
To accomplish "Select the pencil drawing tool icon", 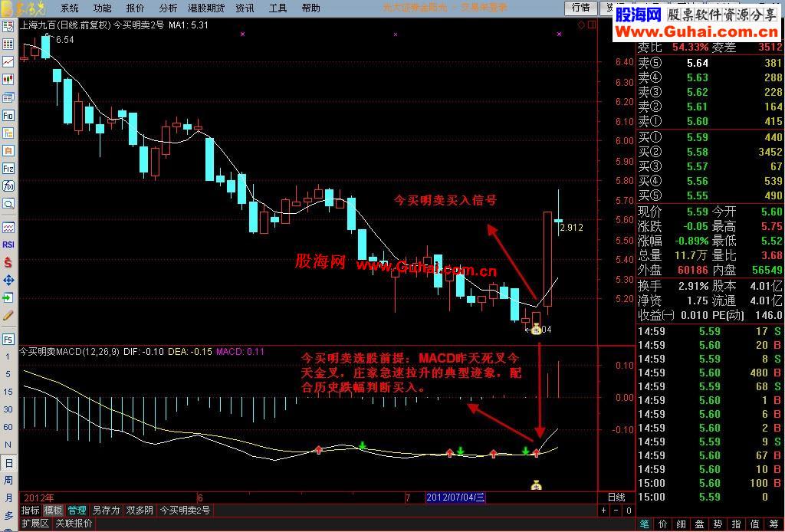I will [x=8, y=316].
